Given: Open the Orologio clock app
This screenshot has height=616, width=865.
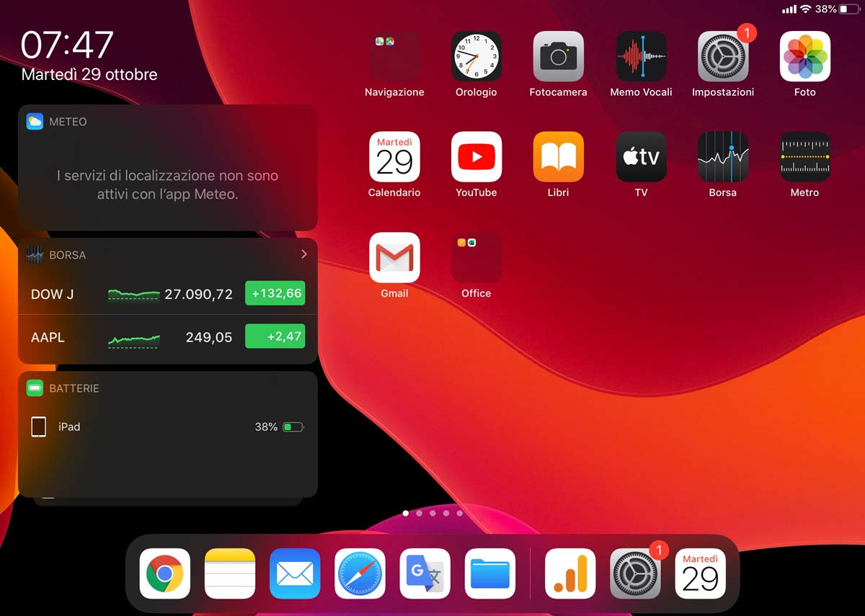Looking at the screenshot, I should [476, 56].
